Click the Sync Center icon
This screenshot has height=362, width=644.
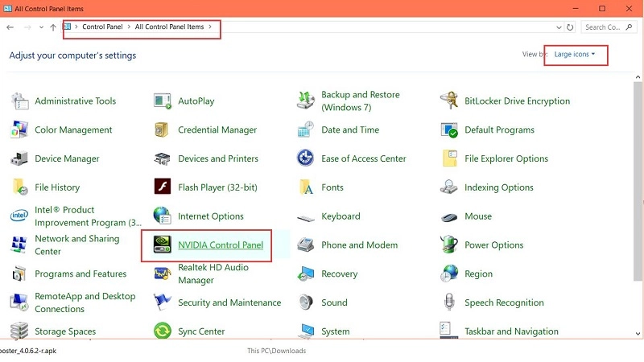(x=163, y=331)
